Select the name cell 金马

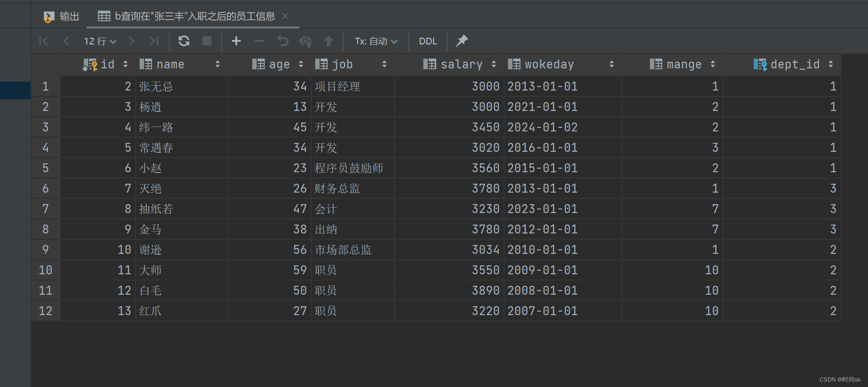(x=181, y=229)
